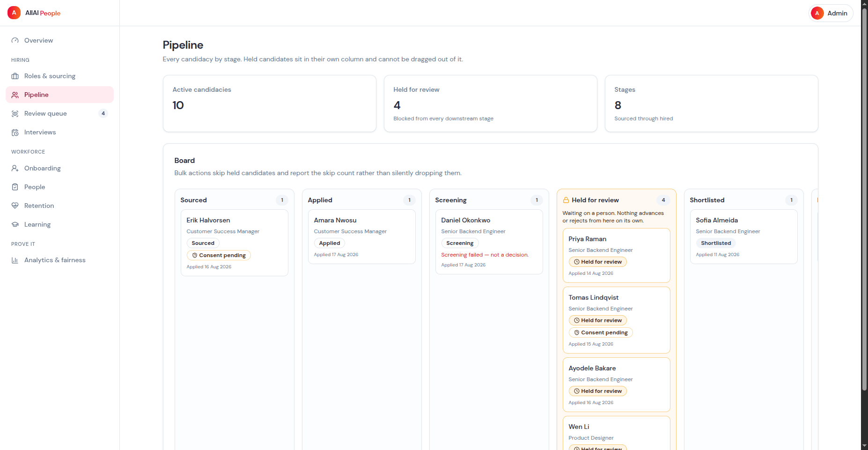Click the Wen Li candidate name

(x=579, y=427)
